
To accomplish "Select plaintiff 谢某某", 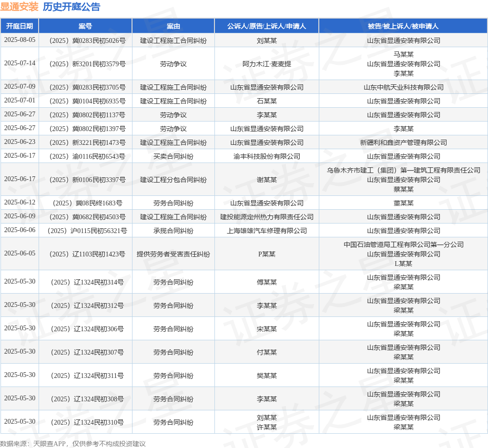I will pos(267,180).
